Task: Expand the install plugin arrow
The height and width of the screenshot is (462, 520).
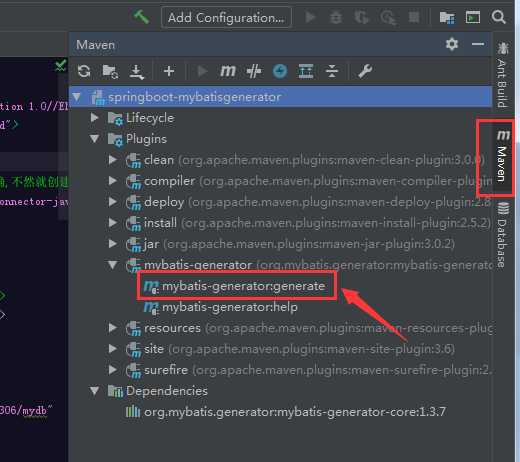Action: tap(113, 223)
